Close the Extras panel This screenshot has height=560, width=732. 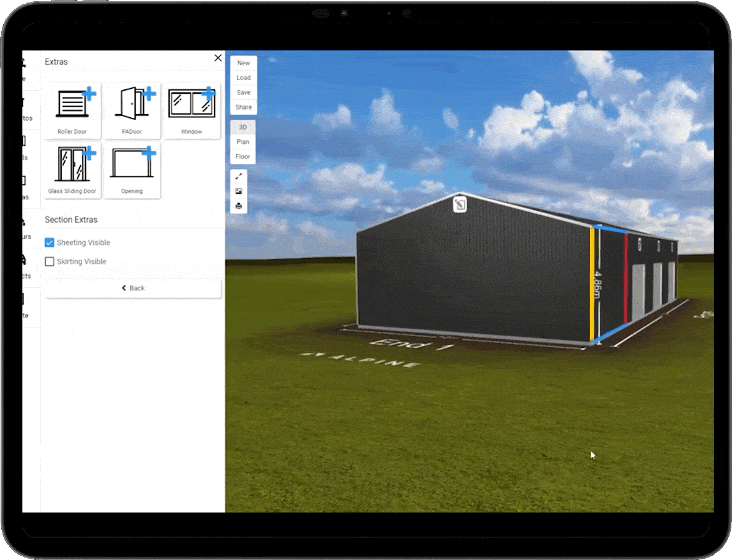[218, 58]
